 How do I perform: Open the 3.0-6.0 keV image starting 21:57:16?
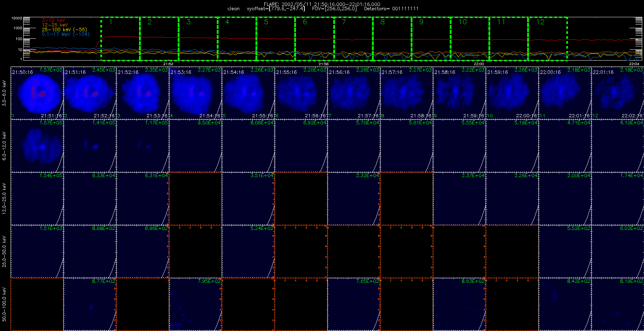click(406, 93)
